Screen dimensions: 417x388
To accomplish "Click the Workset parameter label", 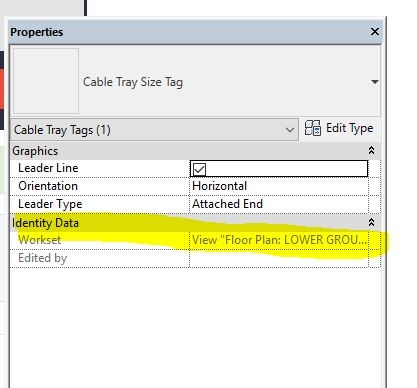I will coord(39,240).
